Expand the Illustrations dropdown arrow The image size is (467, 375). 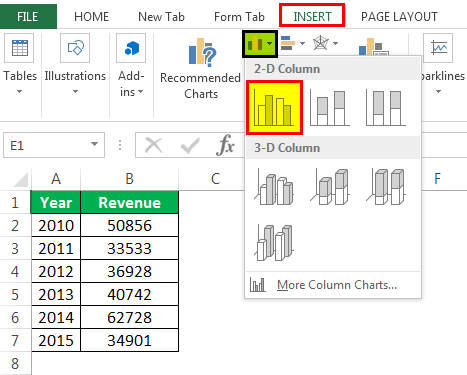pyautogui.click(x=75, y=91)
